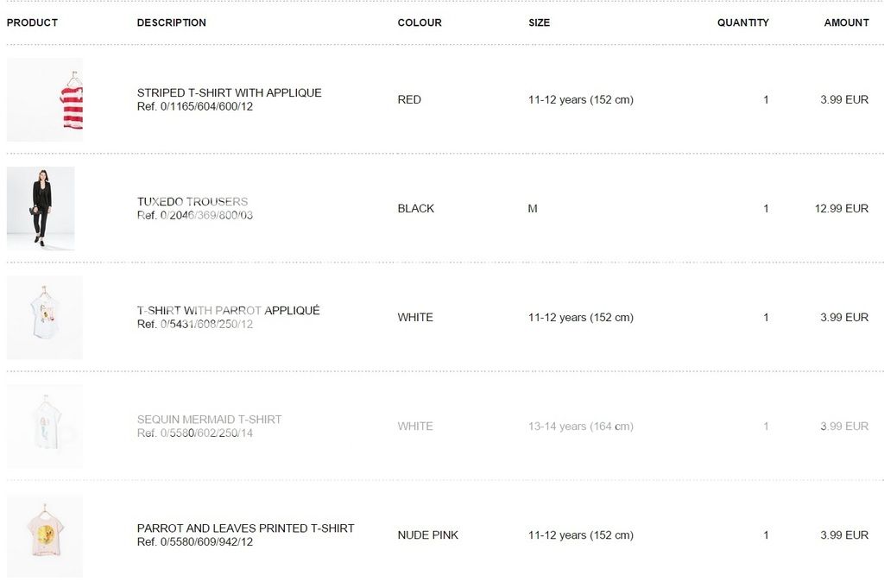
Task: Click the QUANTITY column header
Action: 742,23
